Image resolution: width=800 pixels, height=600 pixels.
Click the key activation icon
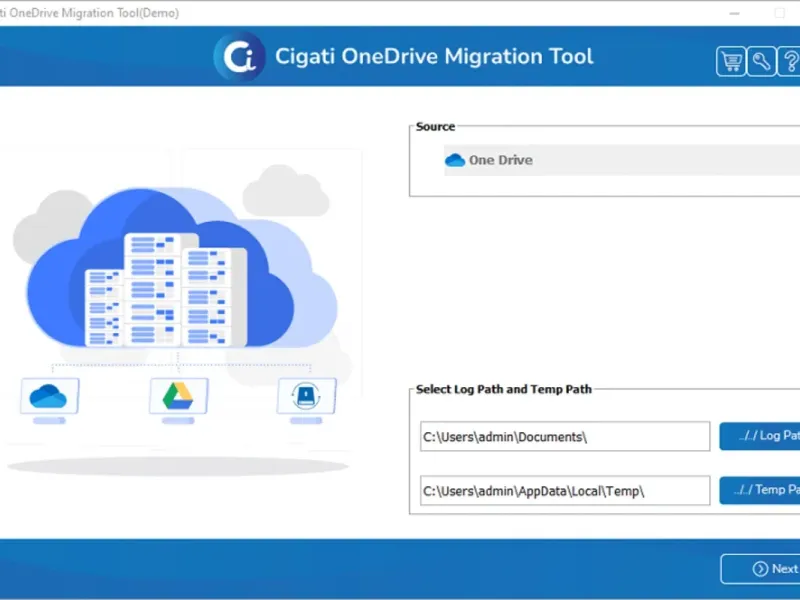click(761, 62)
